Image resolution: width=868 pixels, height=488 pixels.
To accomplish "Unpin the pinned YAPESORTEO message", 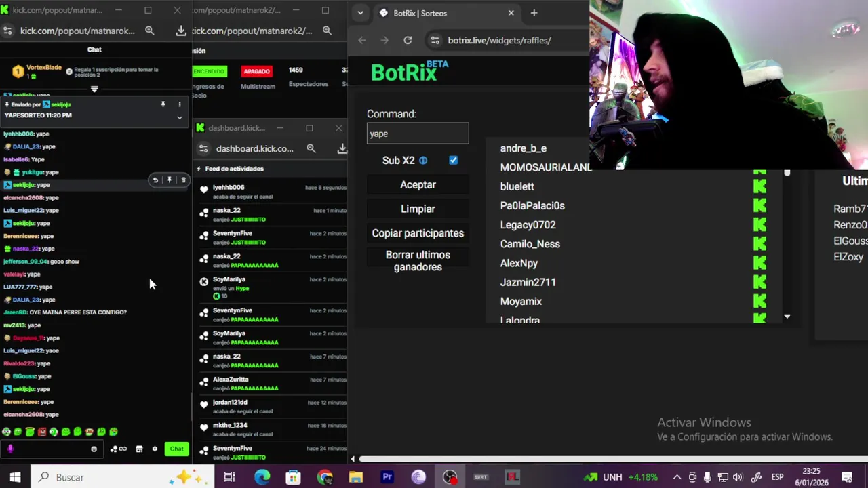I will [x=163, y=104].
